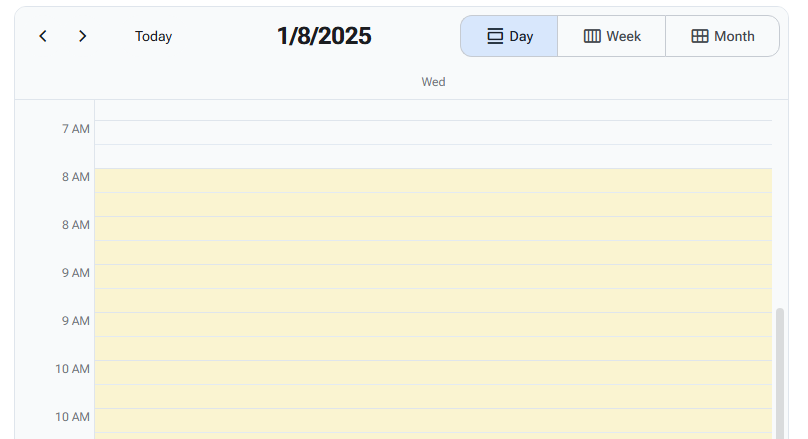Click the Month view grid icon
This screenshot has height=439, width=808.
[700, 36]
